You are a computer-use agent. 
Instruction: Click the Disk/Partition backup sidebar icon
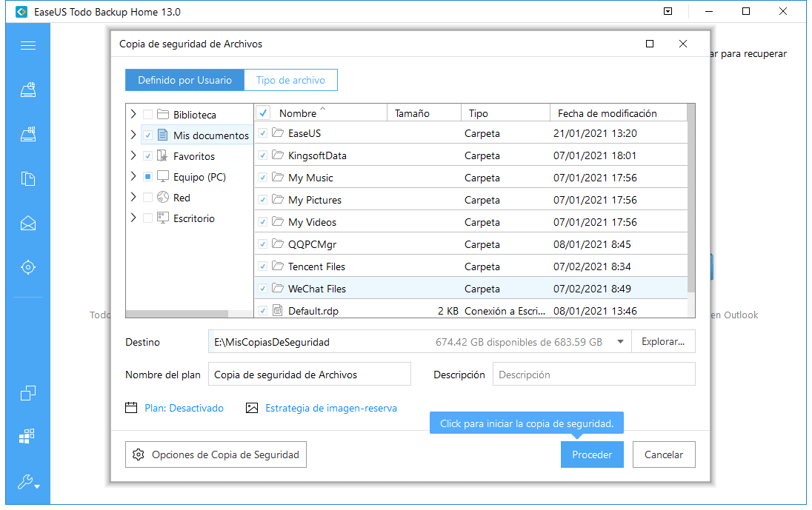[28, 90]
